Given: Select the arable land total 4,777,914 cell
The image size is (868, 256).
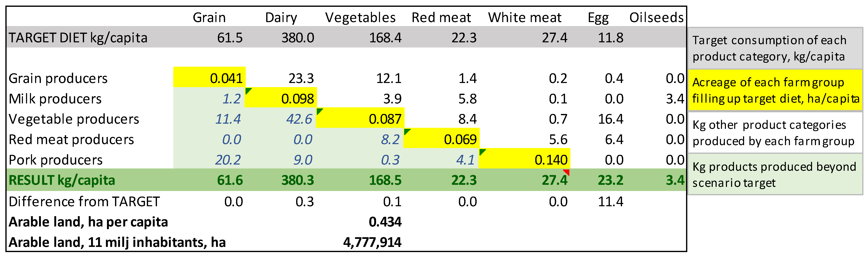Looking at the screenshot, I should (x=372, y=242).
